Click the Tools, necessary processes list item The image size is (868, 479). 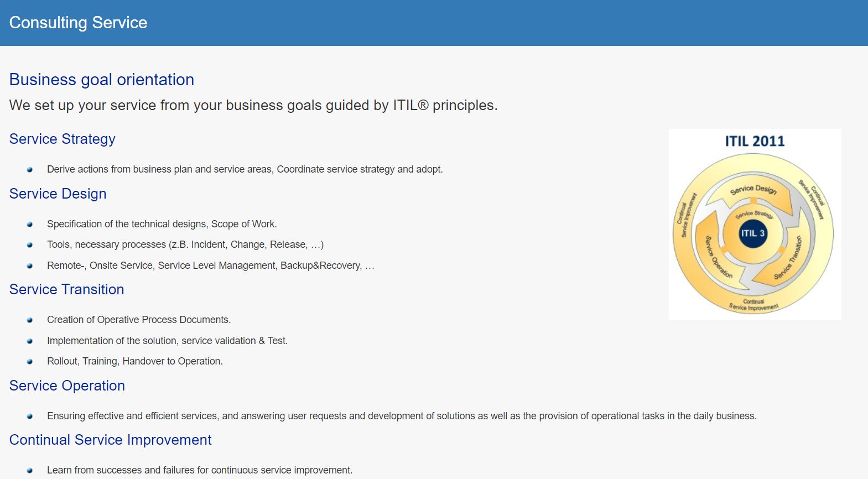coord(185,244)
